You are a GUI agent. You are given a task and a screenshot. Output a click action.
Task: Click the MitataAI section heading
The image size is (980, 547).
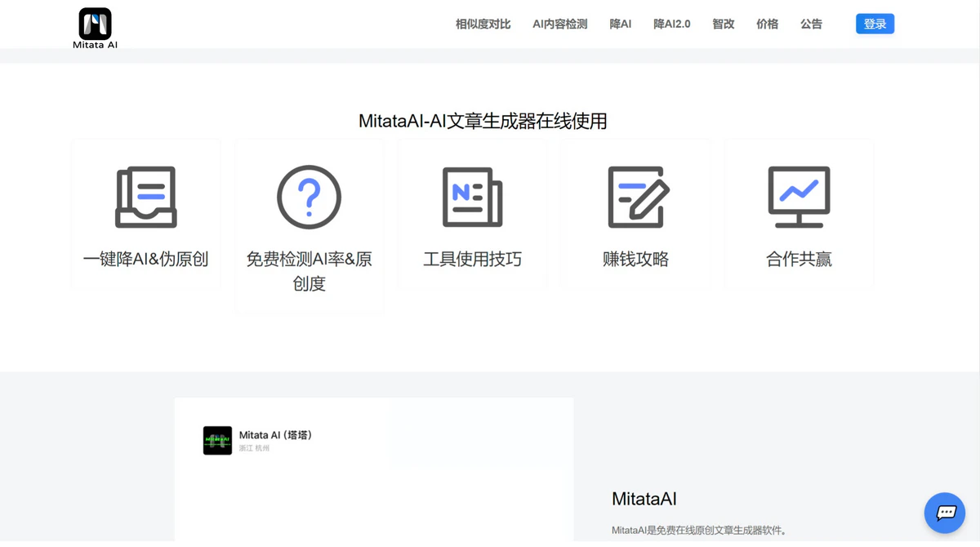pyautogui.click(x=644, y=499)
